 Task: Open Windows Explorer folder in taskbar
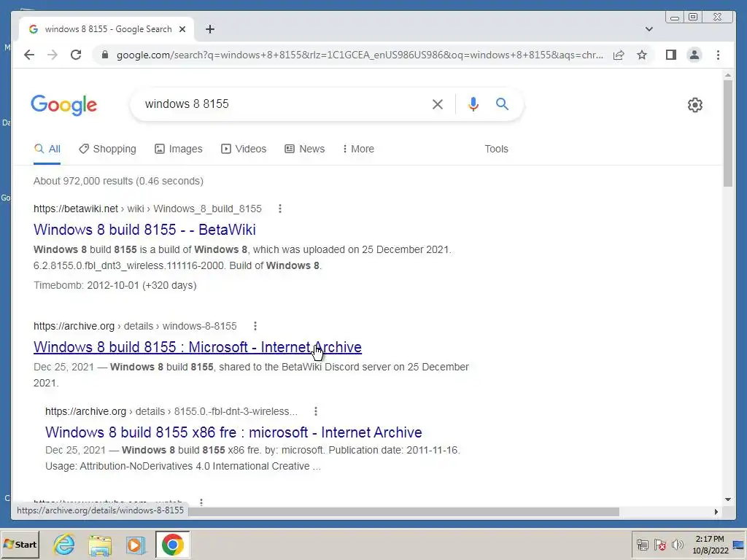click(100, 545)
